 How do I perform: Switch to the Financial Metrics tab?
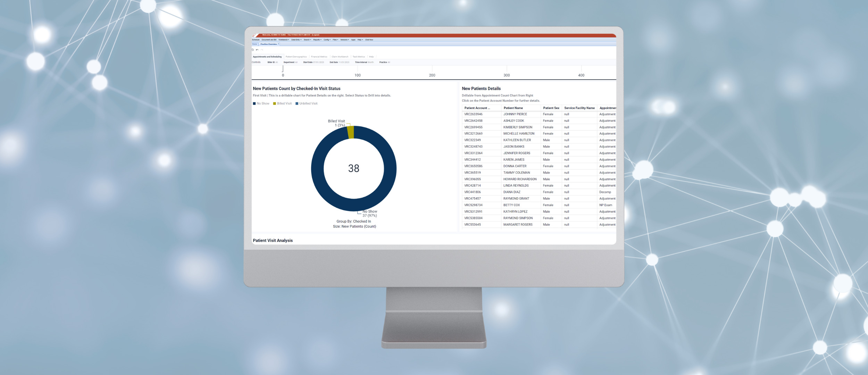click(319, 57)
